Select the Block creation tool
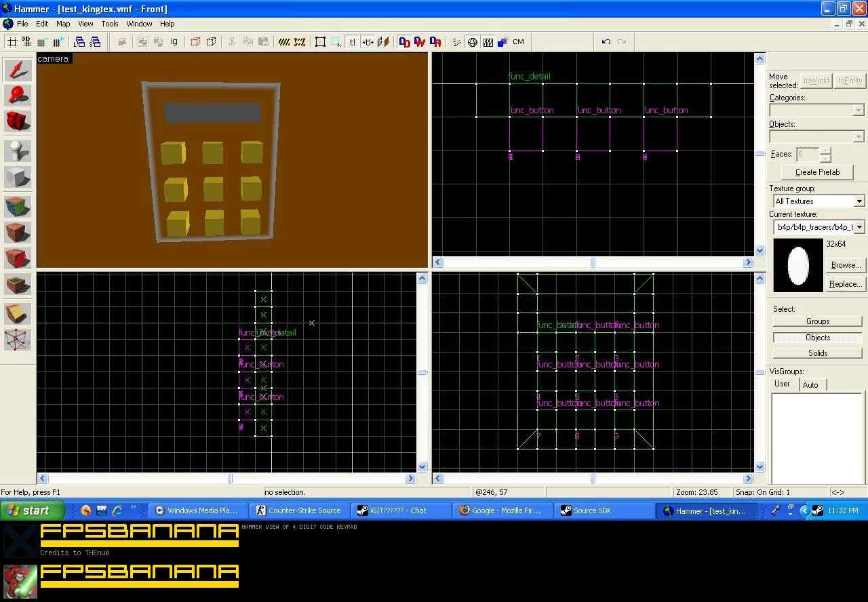868x602 pixels. pyautogui.click(x=18, y=177)
